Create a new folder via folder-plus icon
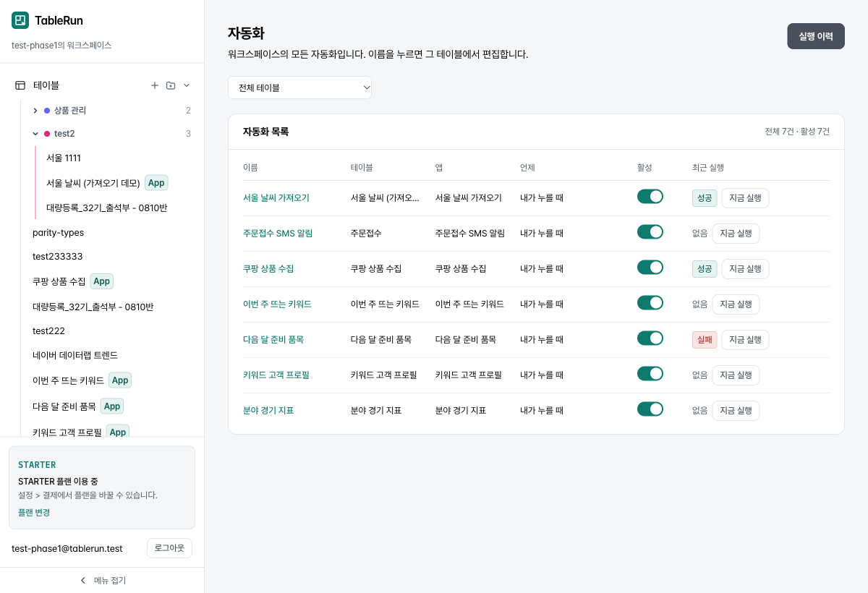Image resolution: width=868 pixels, height=593 pixels. (171, 85)
